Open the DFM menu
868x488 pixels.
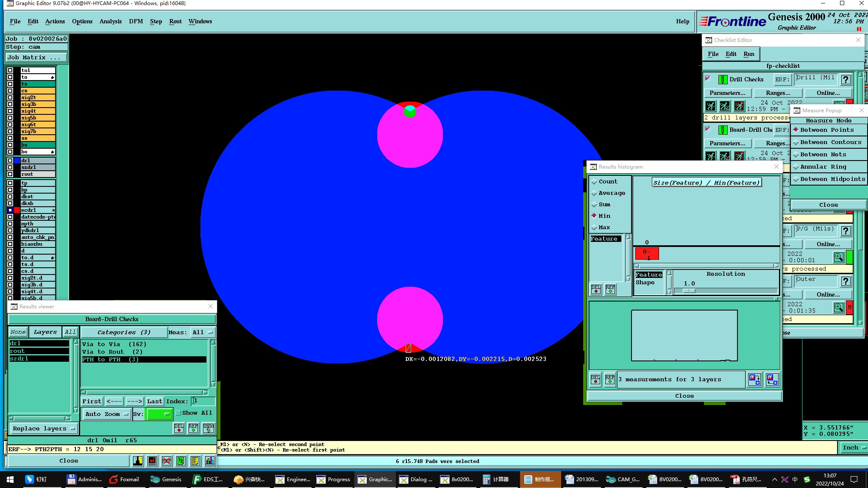coord(136,22)
